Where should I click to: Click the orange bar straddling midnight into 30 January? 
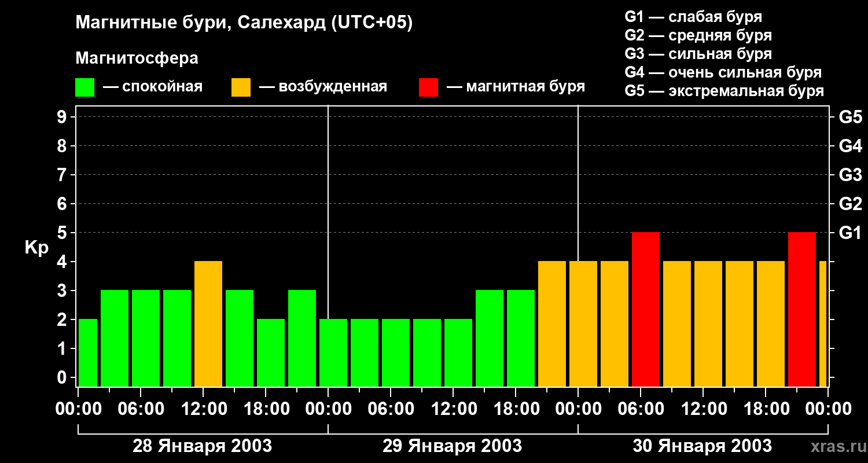pos(583,324)
